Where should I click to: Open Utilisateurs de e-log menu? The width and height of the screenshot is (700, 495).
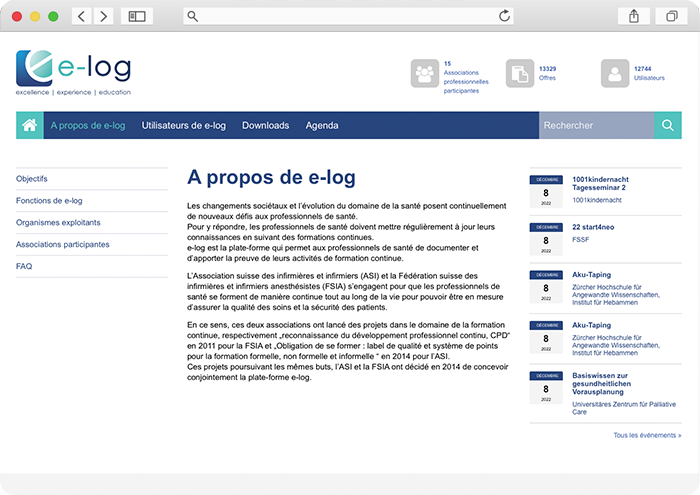(184, 125)
